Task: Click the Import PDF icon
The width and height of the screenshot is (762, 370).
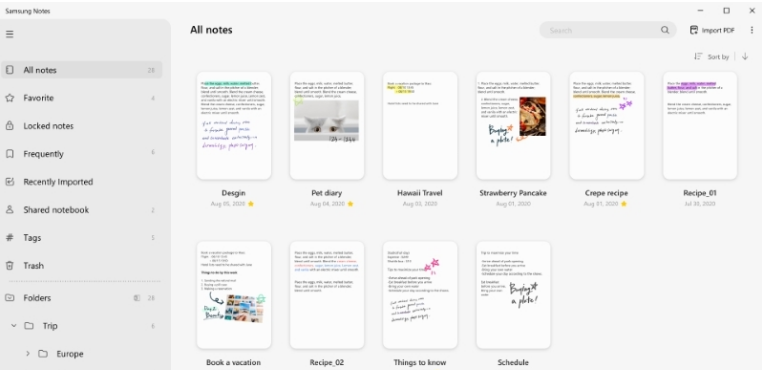Action: (x=694, y=30)
